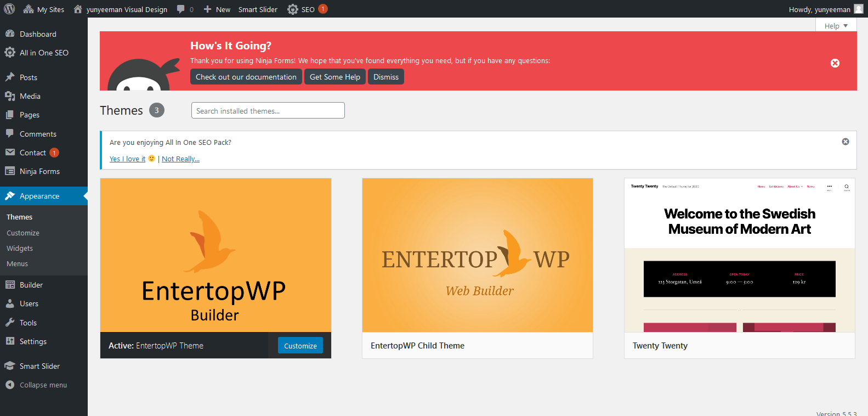The image size is (868, 416).
Task: Click Yes I love it link
Action: coord(127,159)
